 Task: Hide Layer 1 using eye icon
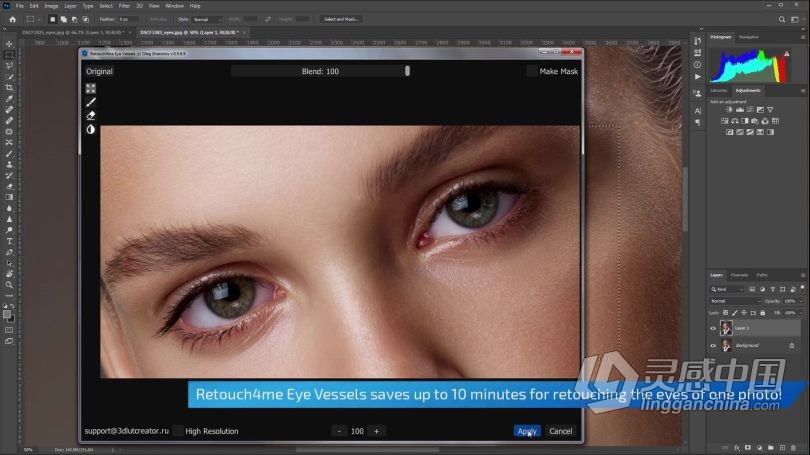point(713,328)
